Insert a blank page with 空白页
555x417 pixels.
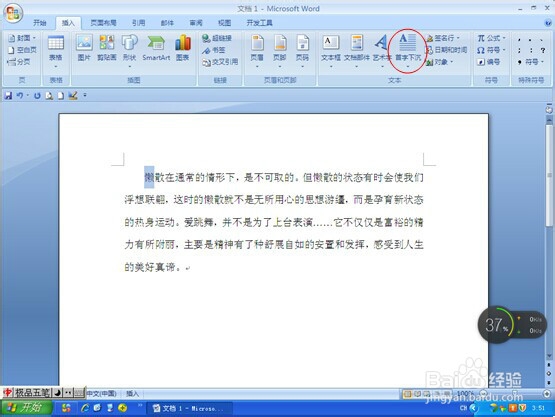[x=22, y=50]
